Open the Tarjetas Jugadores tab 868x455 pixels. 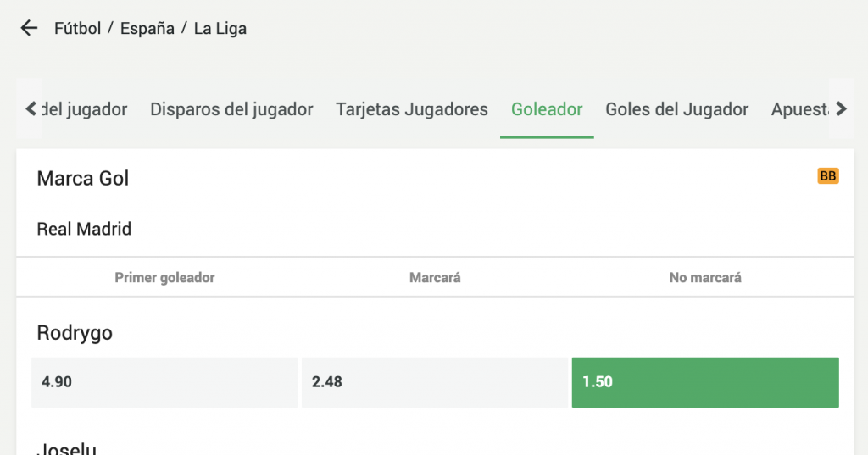tap(412, 109)
